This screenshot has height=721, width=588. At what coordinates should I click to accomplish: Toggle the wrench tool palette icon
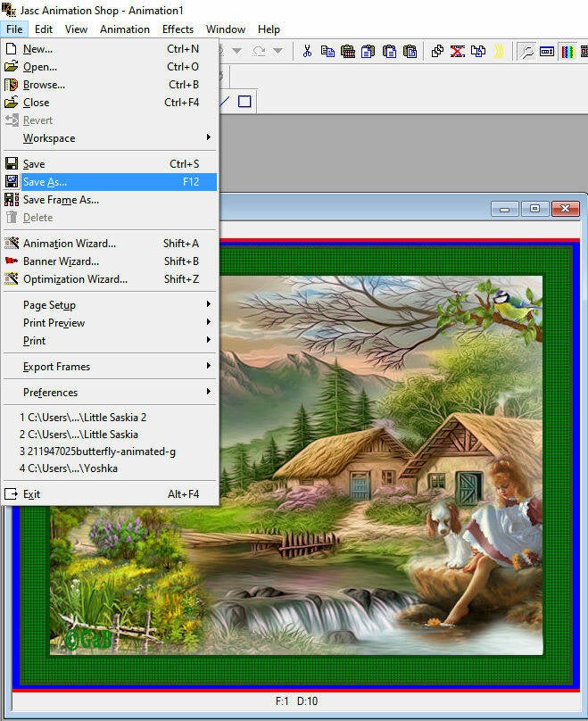tap(526, 51)
